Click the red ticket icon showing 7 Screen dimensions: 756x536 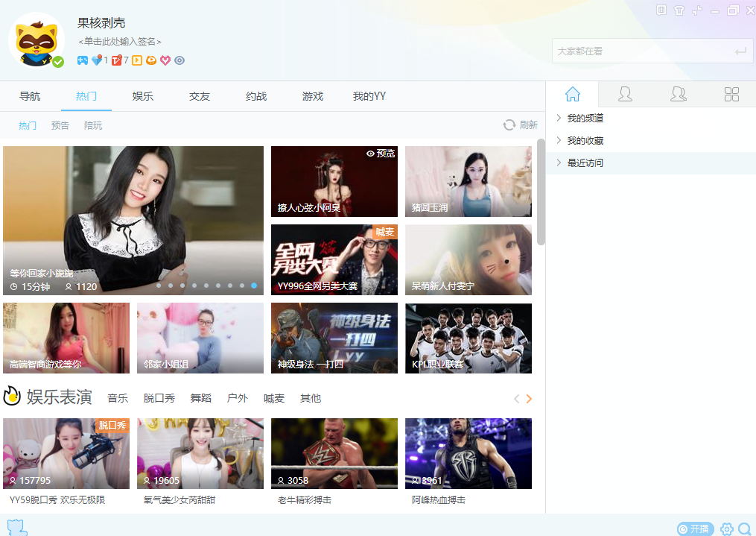pos(116,60)
